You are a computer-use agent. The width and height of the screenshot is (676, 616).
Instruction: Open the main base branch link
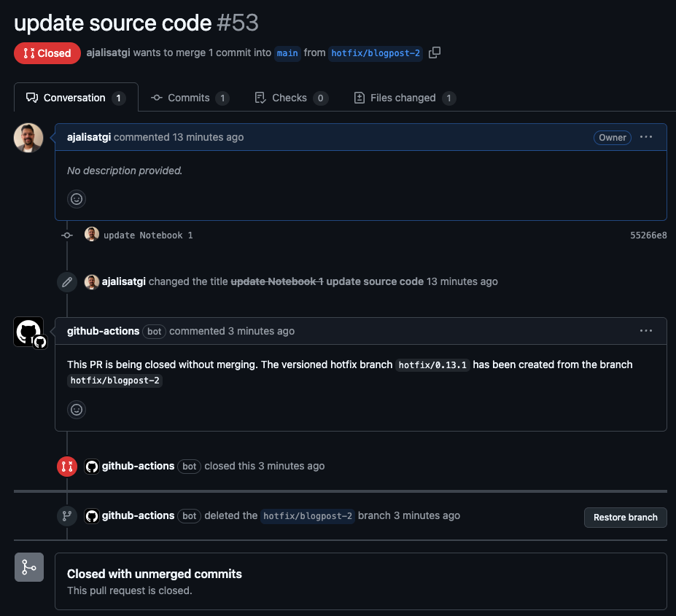coord(287,53)
